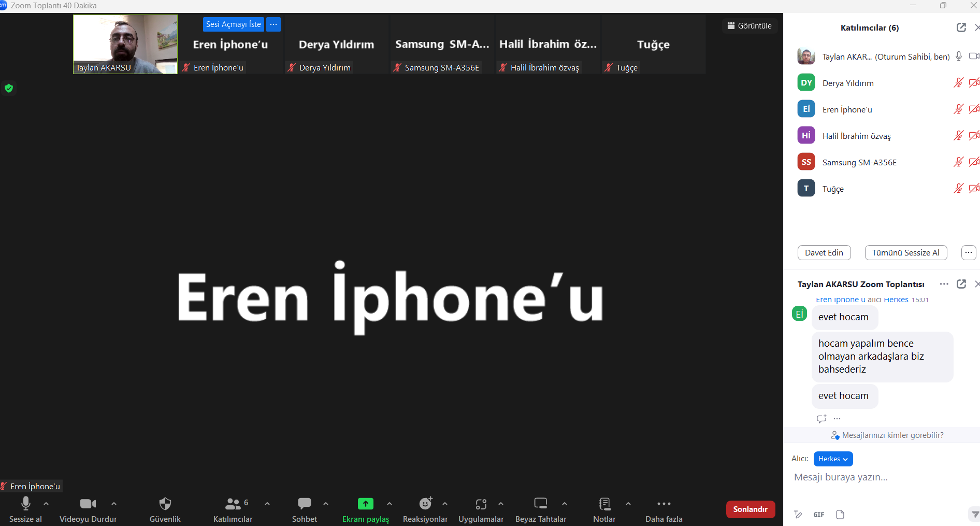980x526 pixels.
Task: Stop your video using Videoyu Durdur
Action: pyautogui.click(x=88, y=509)
